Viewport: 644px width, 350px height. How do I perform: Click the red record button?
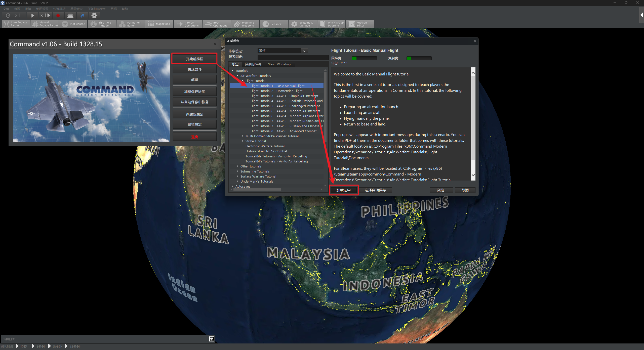tap(58, 16)
